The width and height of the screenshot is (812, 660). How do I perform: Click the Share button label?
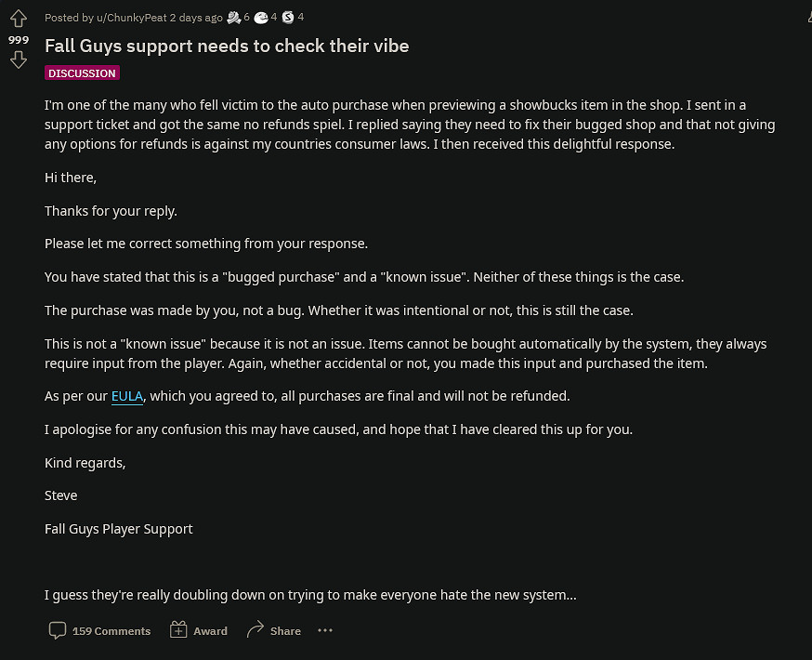click(x=285, y=631)
